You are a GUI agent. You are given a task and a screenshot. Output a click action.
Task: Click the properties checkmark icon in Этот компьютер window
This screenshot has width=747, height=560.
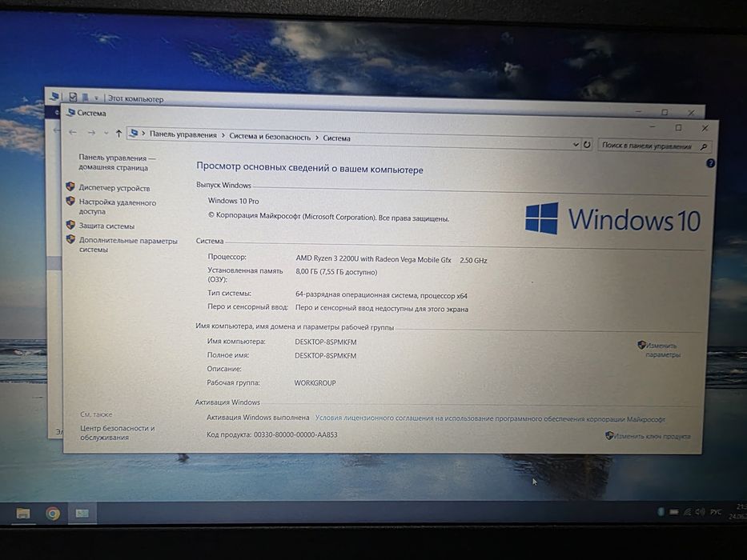coord(73,97)
